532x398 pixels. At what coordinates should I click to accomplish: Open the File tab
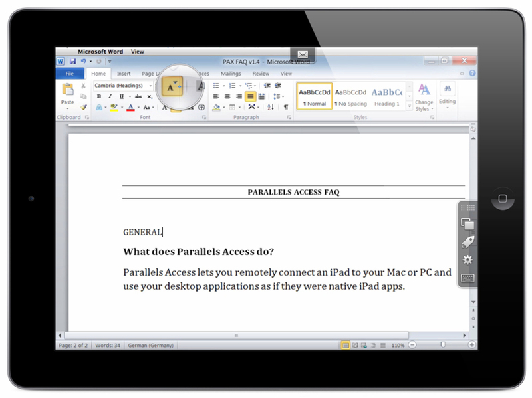pyautogui.click(x=70, y=74)
